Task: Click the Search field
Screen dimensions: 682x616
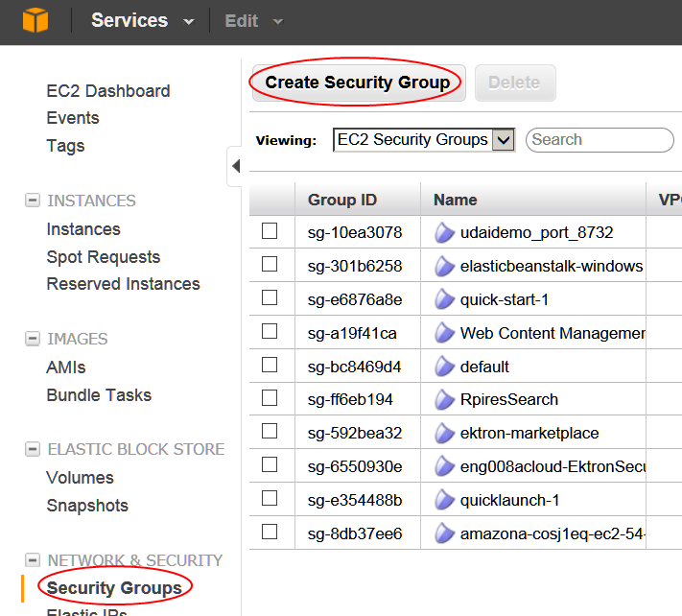Action: pyautogui.click(x=600, y=140)
